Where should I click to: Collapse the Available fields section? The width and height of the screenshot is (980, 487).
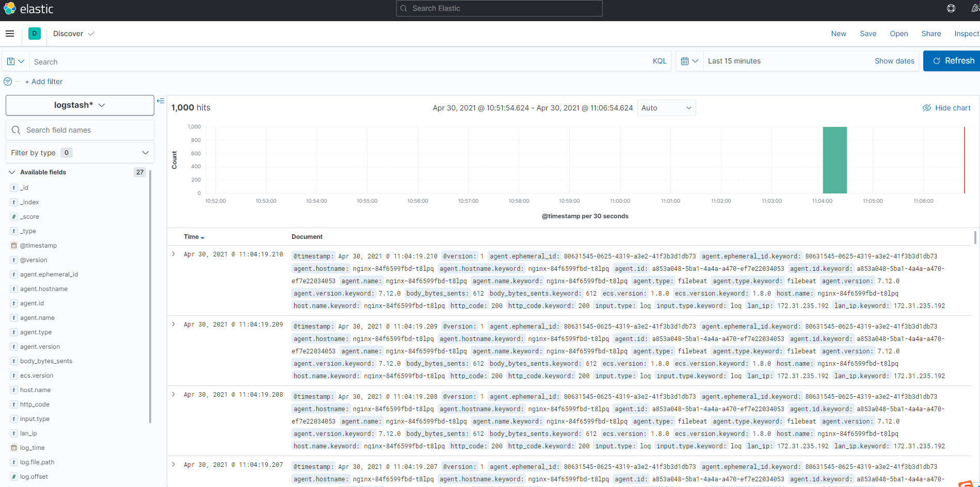click(12, 172)
